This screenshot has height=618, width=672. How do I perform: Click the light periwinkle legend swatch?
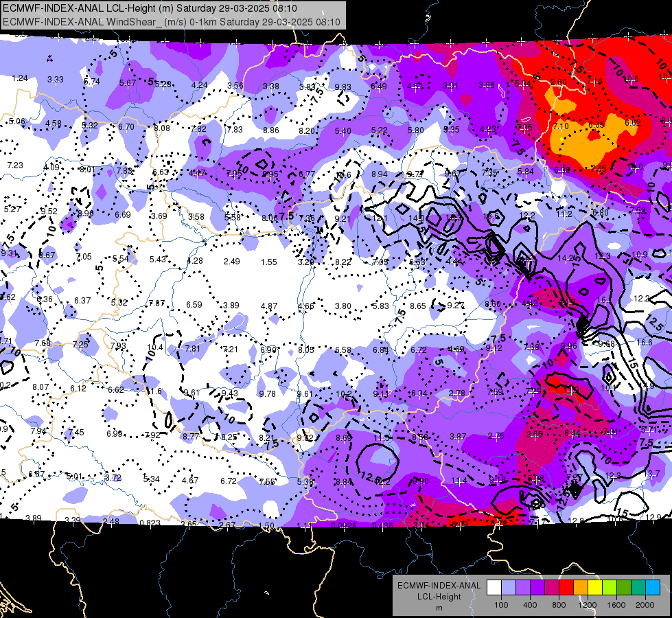click(509, 588)
